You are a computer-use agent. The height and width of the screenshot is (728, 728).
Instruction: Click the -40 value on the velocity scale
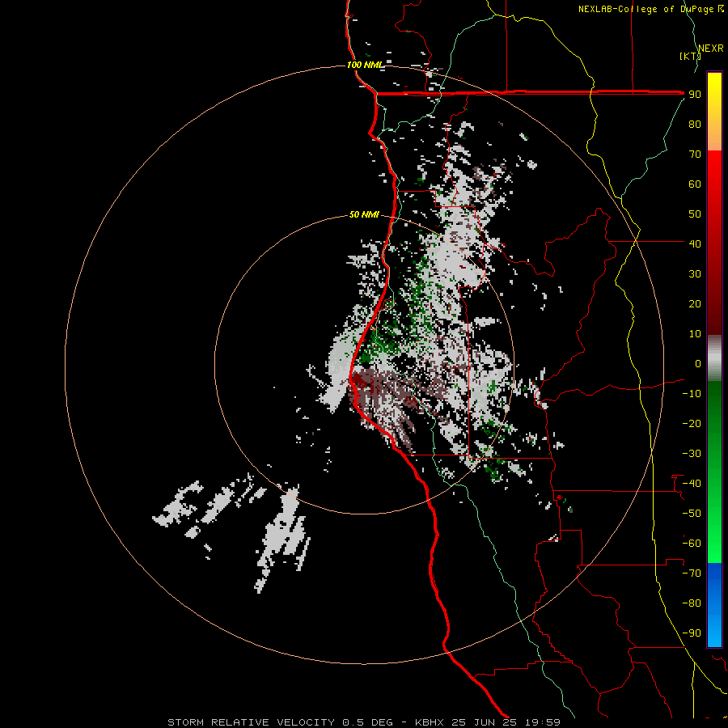click(x=692, y=484)
